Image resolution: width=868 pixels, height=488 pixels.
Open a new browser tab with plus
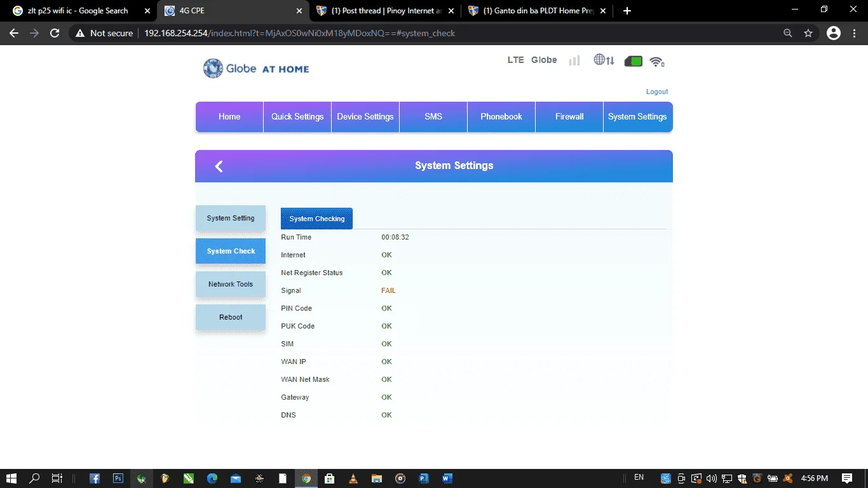point(627,11)
